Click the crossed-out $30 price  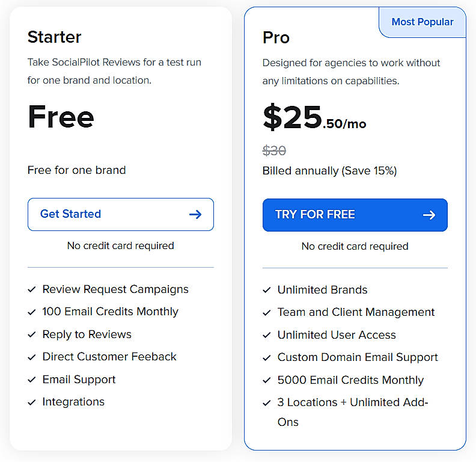pyautogui.click(x=274, y=151)
